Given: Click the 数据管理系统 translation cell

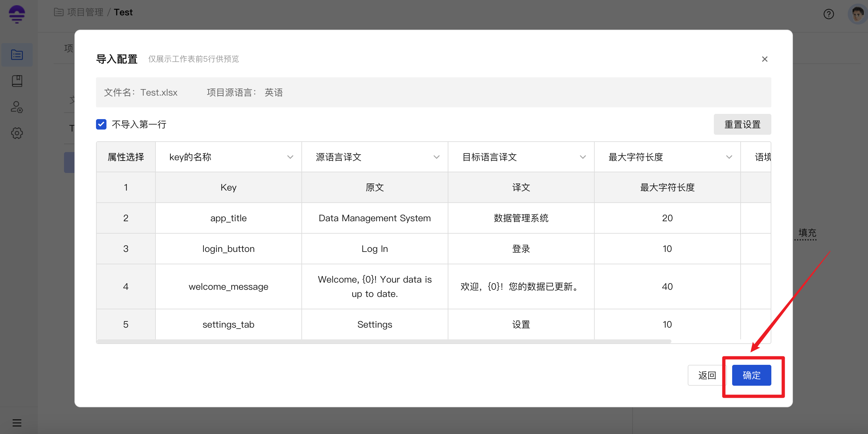Looking at the screenshot, I should [x=521, y=218].
